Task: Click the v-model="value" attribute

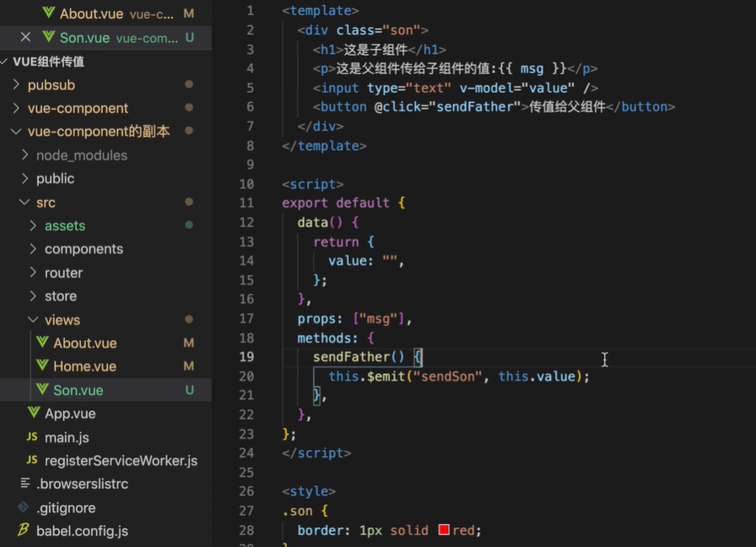Action: point(517,88)
